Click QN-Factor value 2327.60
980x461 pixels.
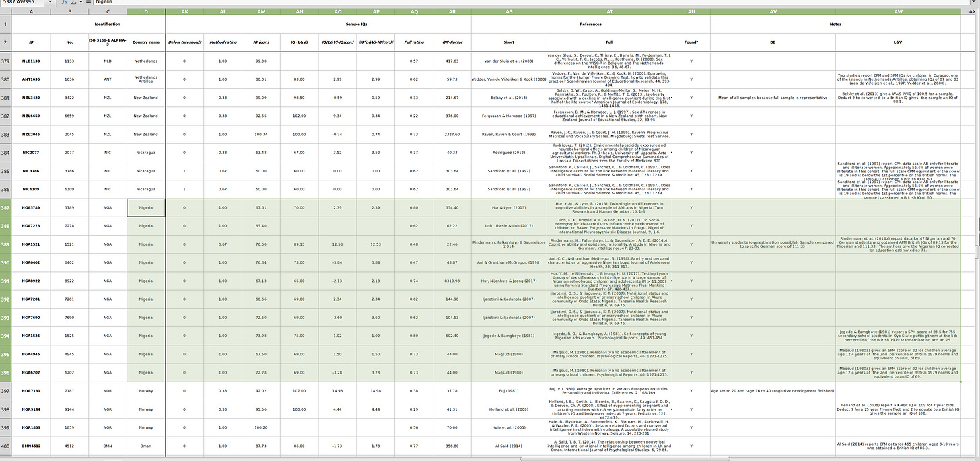[452, 135]
